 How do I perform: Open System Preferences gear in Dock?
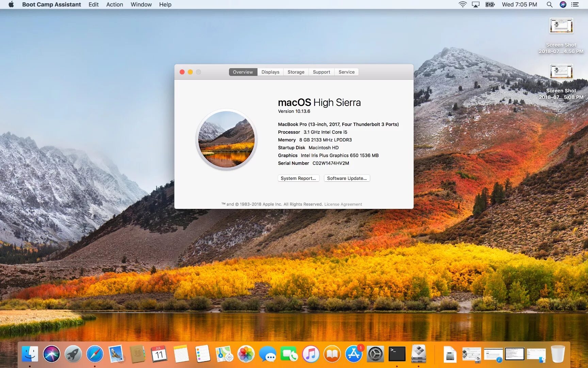(x=375, y=354)
